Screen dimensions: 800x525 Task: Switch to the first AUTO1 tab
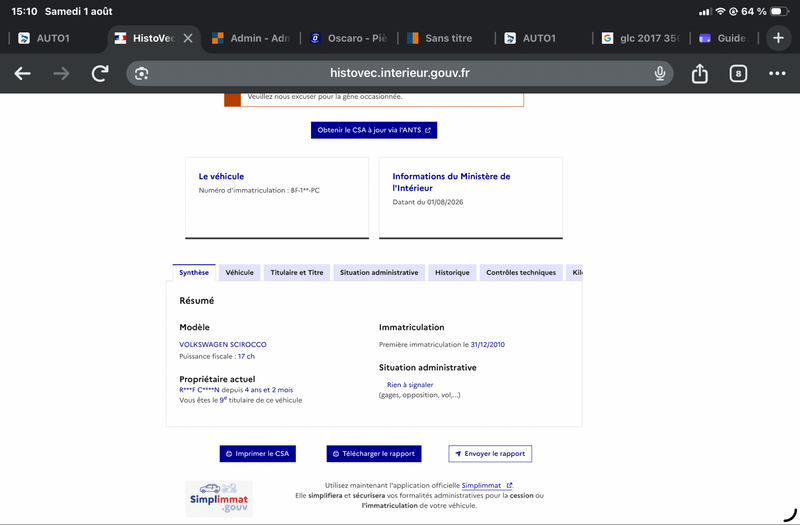54,38
